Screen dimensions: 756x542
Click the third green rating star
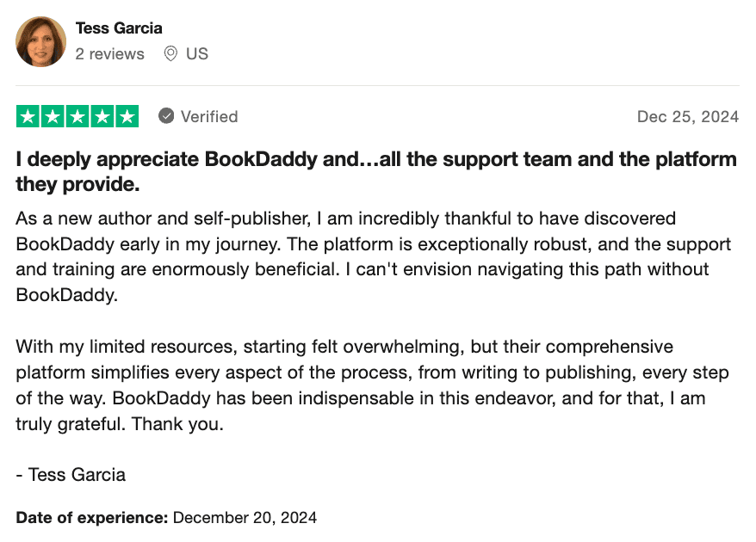coord(77,116)
